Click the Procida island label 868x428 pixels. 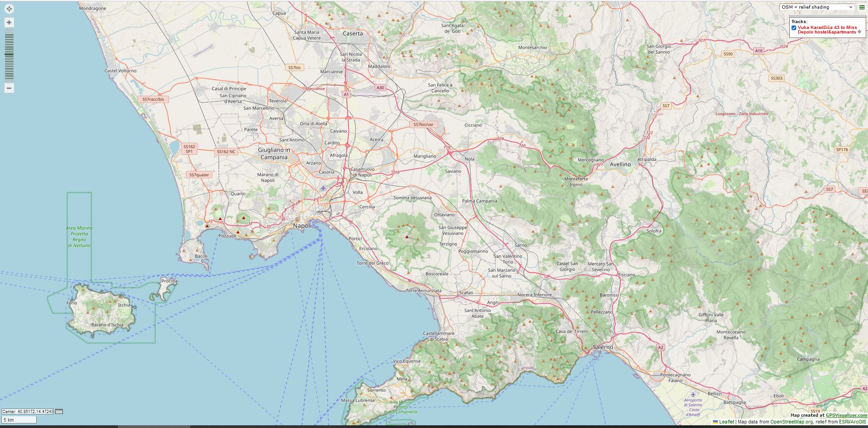pyautogui.click(x=170, y=281)
